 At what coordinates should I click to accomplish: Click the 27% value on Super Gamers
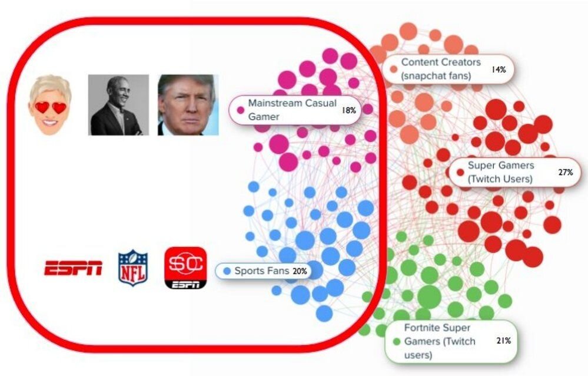click(x=566, y=173)
